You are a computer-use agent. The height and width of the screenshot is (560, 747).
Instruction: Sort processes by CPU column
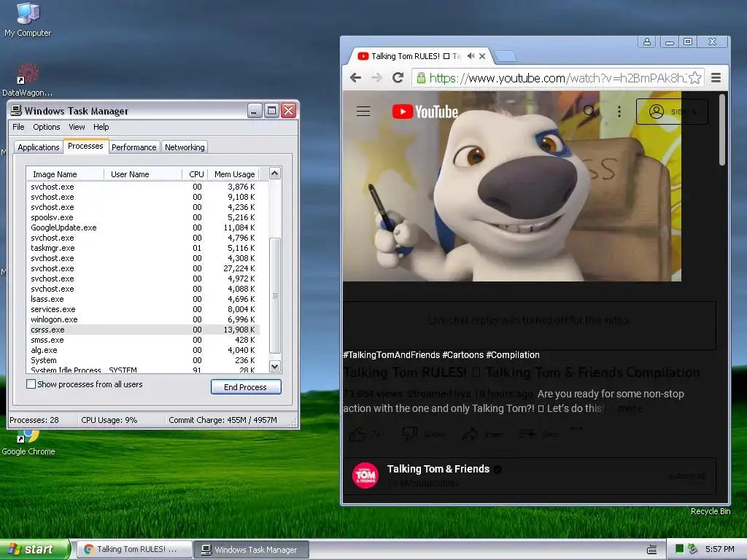pyautogui.click(x=196, y=174)
